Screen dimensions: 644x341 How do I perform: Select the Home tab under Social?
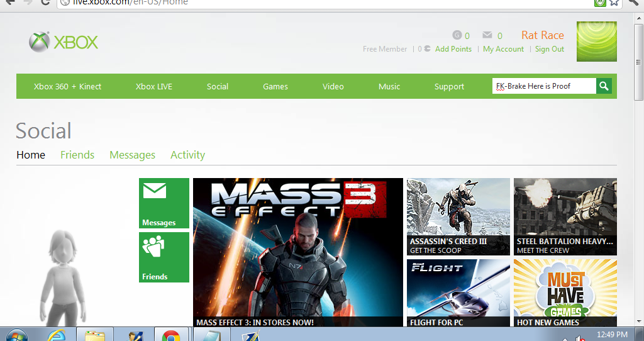pos(31,155)
